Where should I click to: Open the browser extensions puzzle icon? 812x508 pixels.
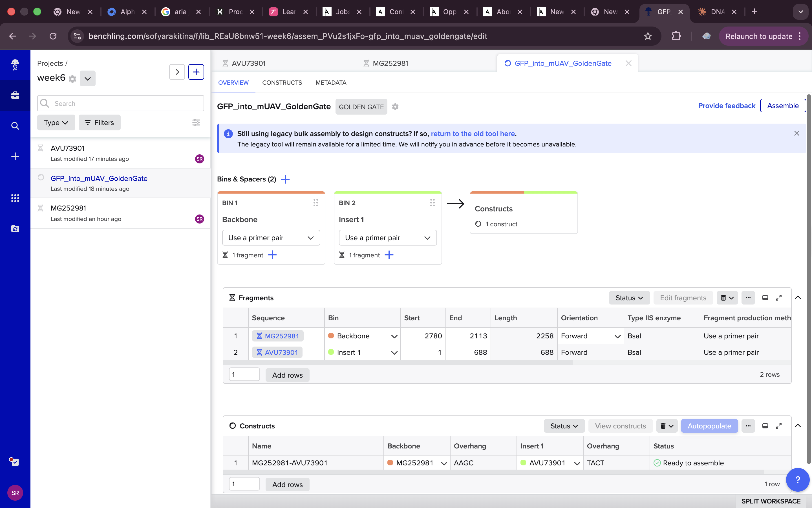pos(676,36)
